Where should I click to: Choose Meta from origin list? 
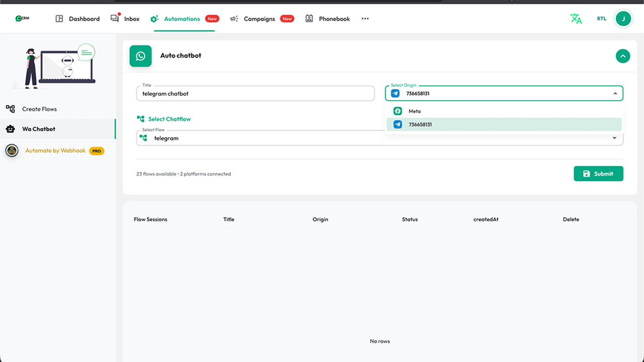click(x=504, y=111)
